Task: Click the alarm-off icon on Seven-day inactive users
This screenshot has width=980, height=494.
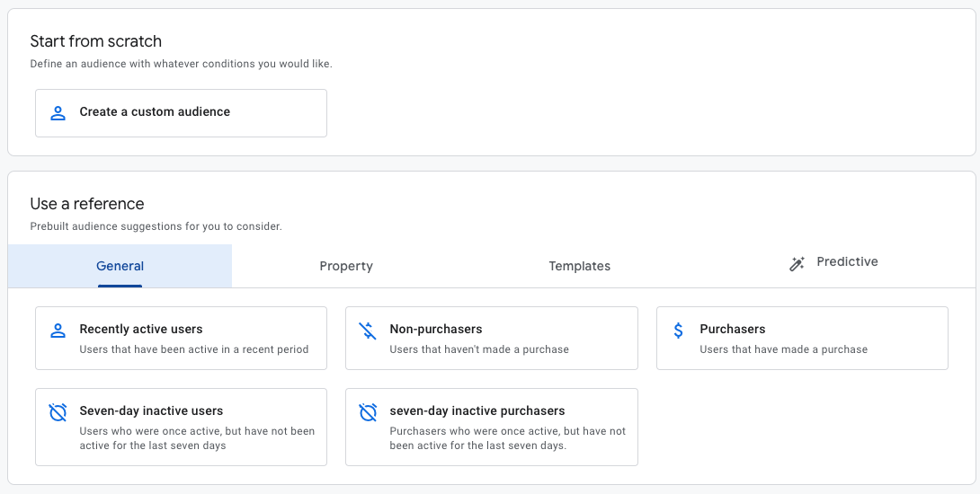Action: click(58, 412)
